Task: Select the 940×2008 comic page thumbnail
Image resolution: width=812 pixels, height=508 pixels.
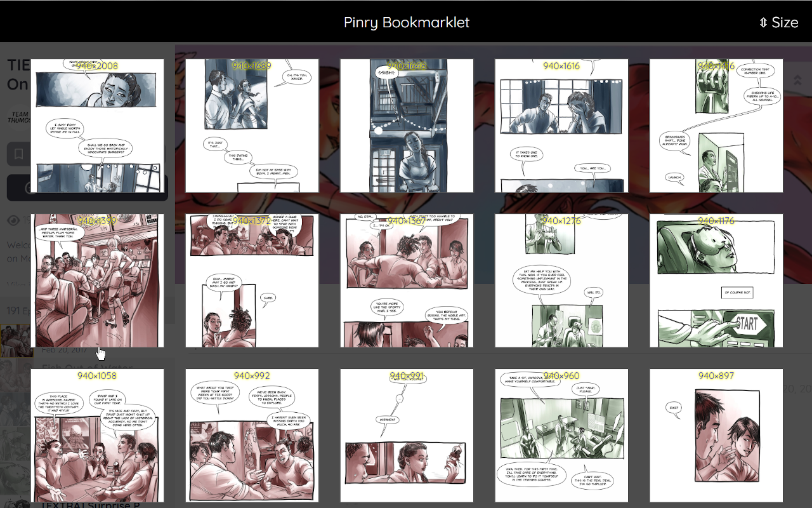Action: pyautogui.click(x=97, y=126)
